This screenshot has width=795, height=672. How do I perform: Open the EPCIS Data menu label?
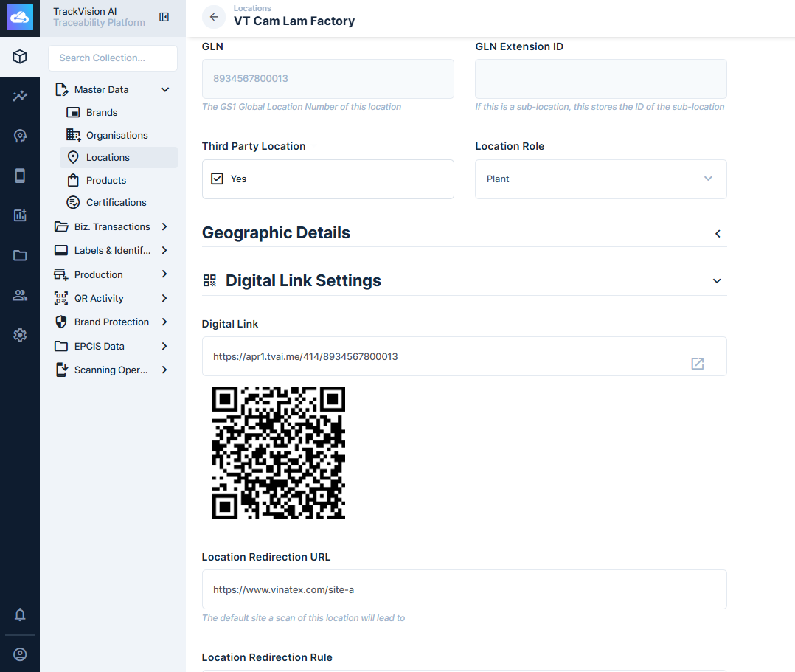100,346
